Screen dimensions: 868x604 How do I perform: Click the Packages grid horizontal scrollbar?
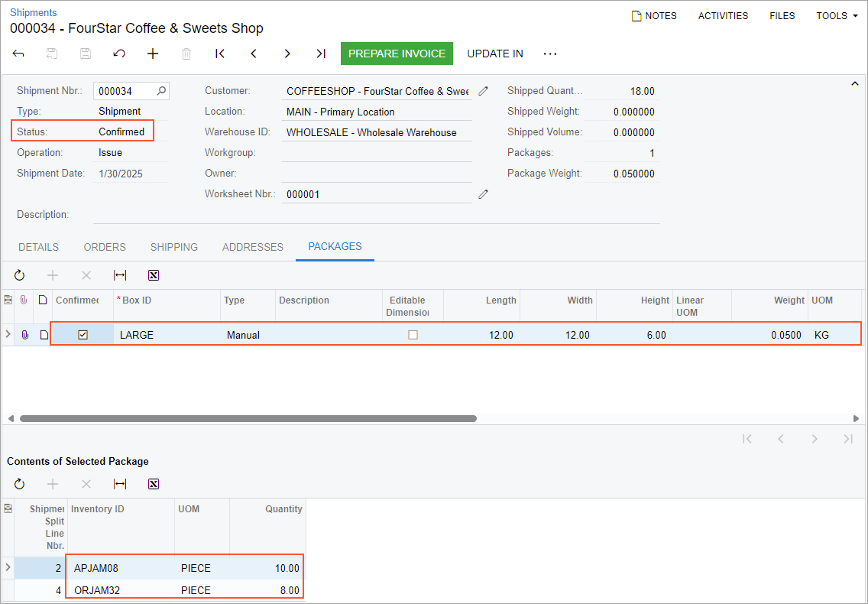(x=248, y=418)
